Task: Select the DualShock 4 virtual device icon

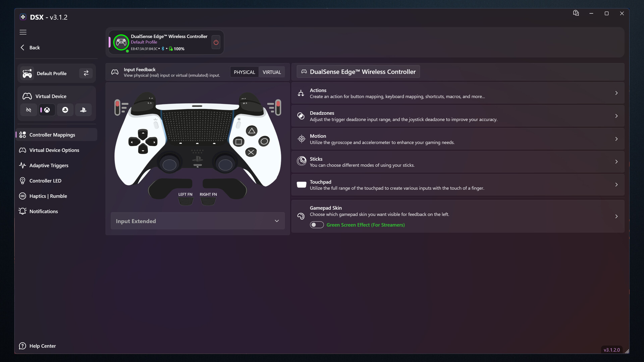Action: coord(65,110)
